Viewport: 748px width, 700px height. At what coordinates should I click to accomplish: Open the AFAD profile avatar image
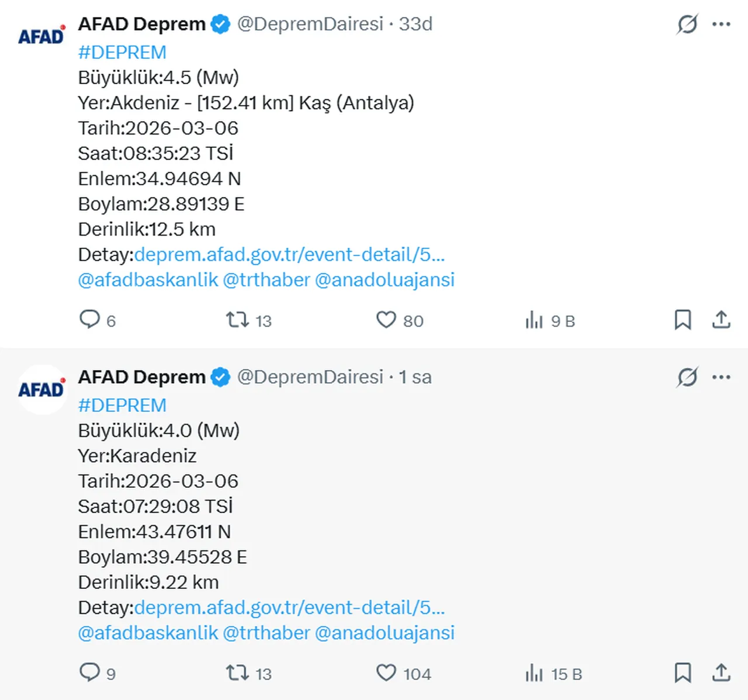tap(41, 34)
